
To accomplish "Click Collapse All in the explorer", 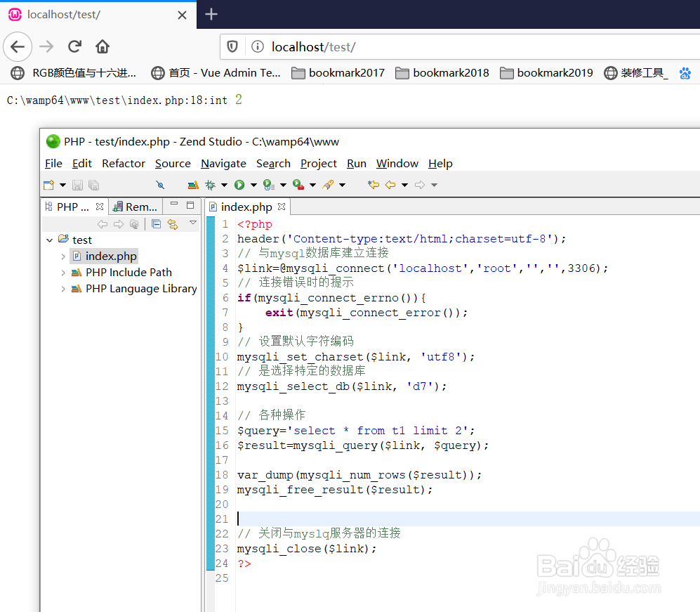I will (157, 224).
